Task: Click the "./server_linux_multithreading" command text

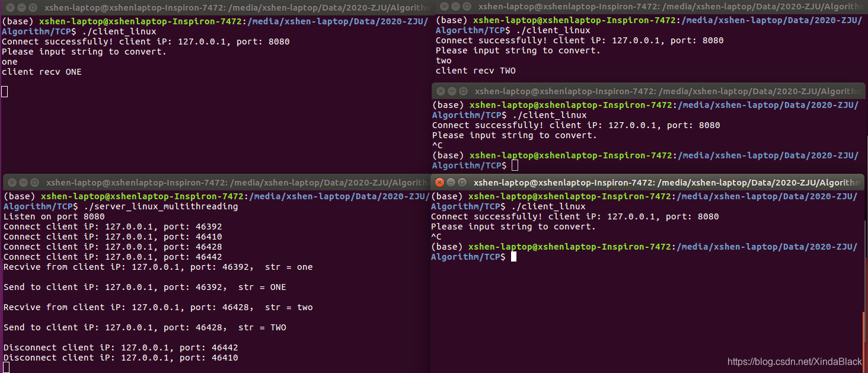Action: 161,206
